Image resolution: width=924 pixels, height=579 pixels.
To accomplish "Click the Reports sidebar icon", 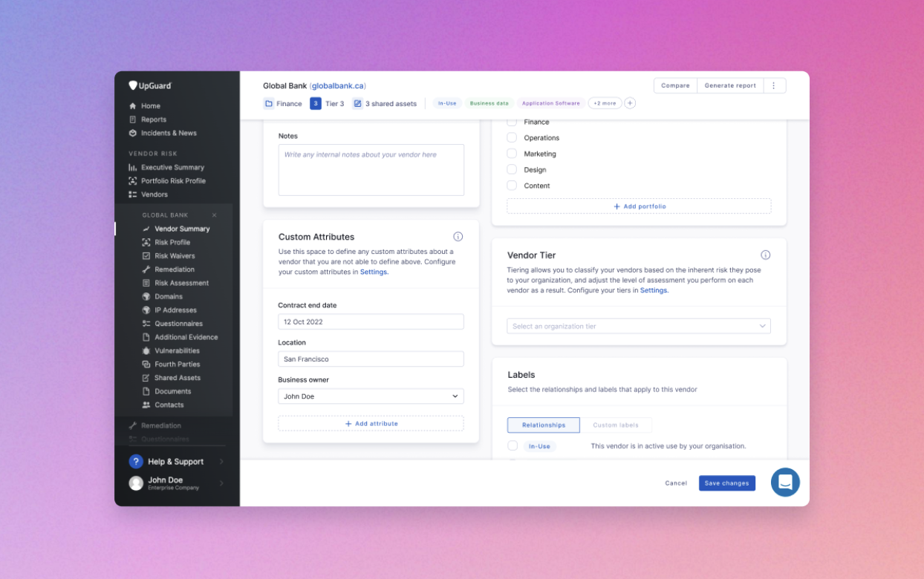I will (133, 120).
